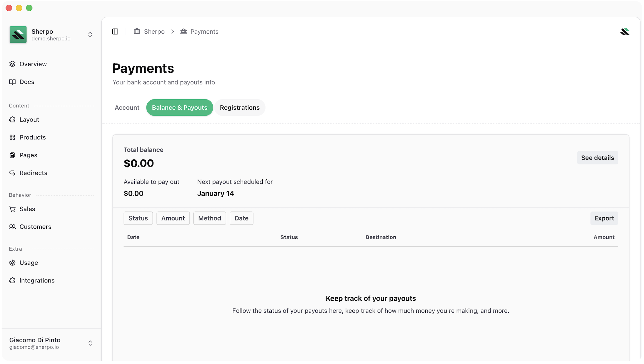Open Docs via book icon

tap(12, 82)
